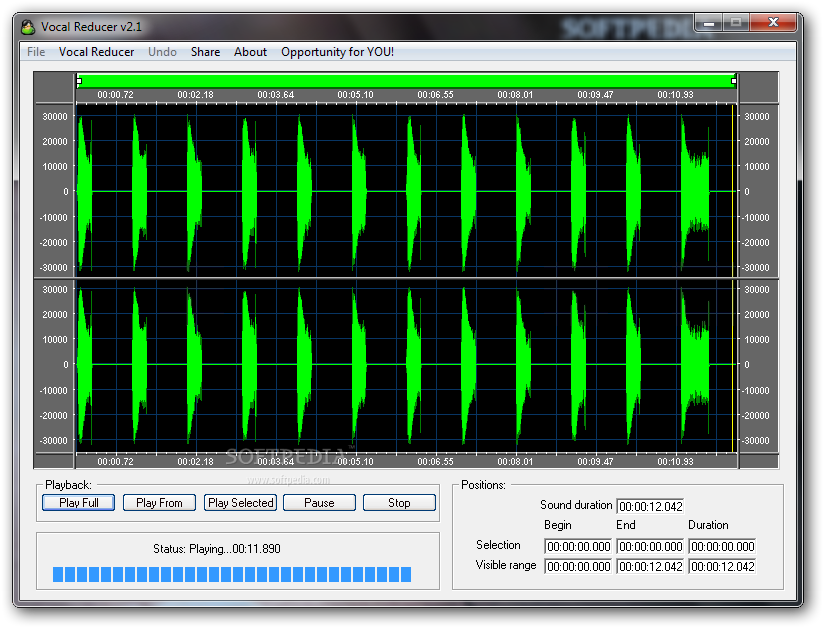Click the top ruler mark 00:00.72
This screenshot has width=824, height=628.
coord(116,95)
